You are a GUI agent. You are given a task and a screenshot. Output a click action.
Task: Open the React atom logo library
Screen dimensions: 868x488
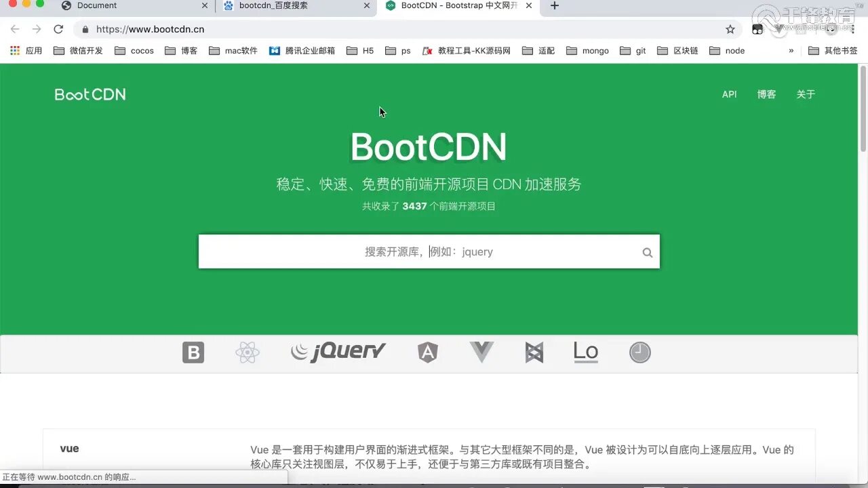[248, 352]
